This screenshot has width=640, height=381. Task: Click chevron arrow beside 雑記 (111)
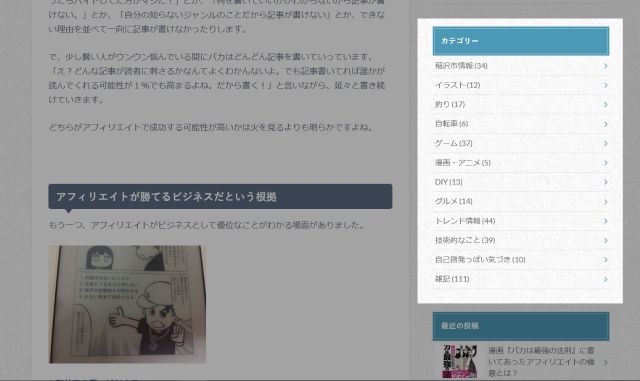[x=606, y=279]
